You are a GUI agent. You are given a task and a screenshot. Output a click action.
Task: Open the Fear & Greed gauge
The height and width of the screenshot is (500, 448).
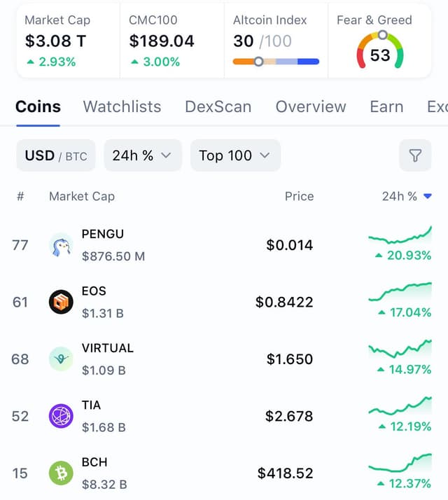380,50
